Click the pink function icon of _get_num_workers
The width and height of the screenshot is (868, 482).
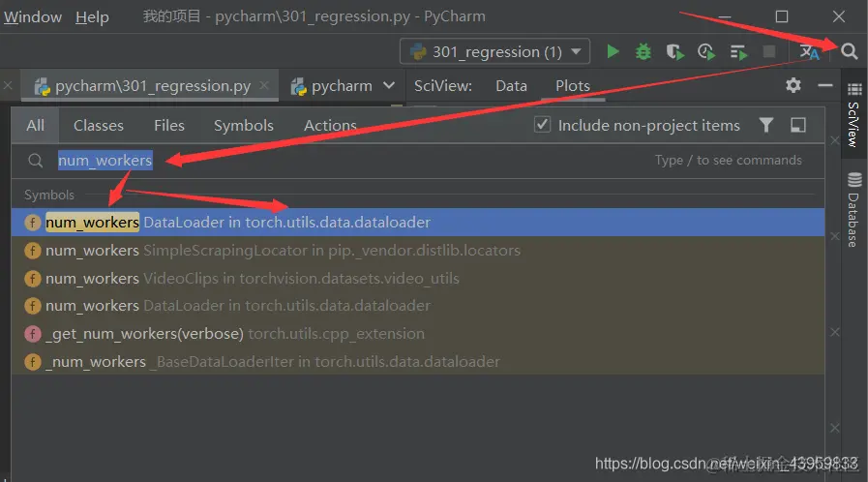33,334
